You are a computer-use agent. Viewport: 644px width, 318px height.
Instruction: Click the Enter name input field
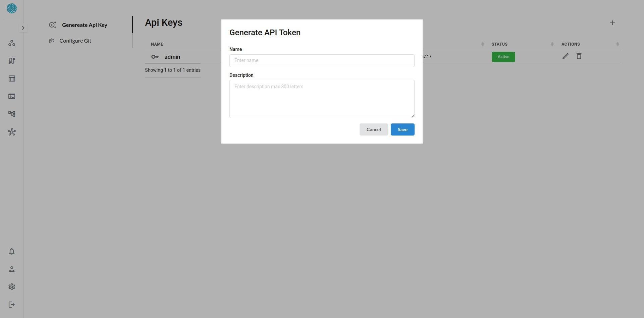point(322,60)
